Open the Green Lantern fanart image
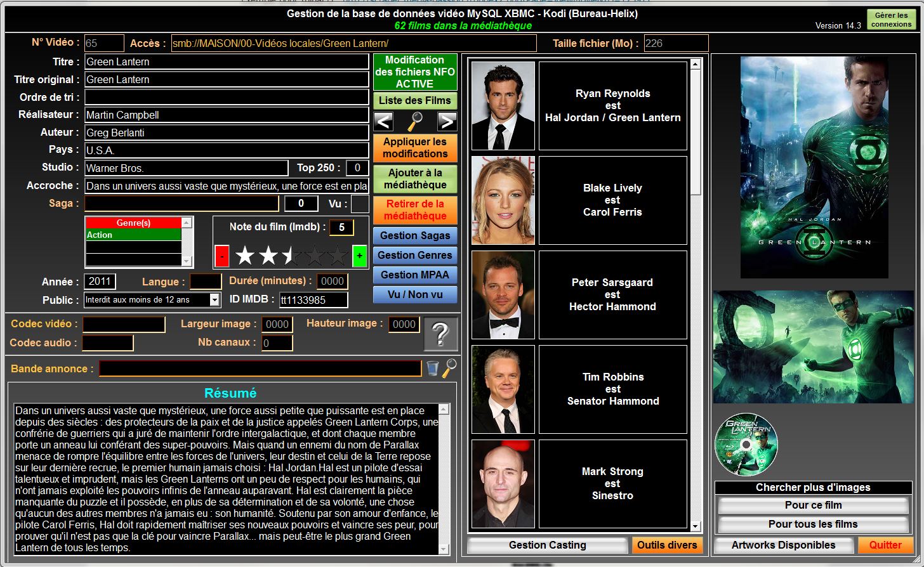The width and height of the screenshot is (924, 567). coord(814,347)
